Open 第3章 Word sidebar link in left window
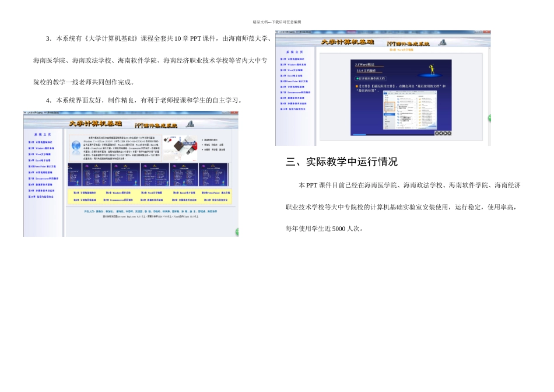Screen dimensions: 554x392 point(39,154)
